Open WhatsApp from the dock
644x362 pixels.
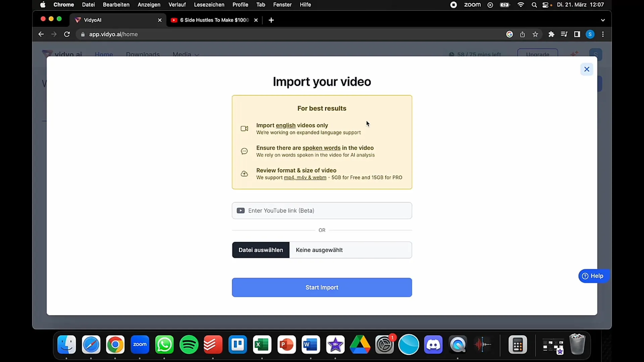pyautogui.click(x=164, y=345)
